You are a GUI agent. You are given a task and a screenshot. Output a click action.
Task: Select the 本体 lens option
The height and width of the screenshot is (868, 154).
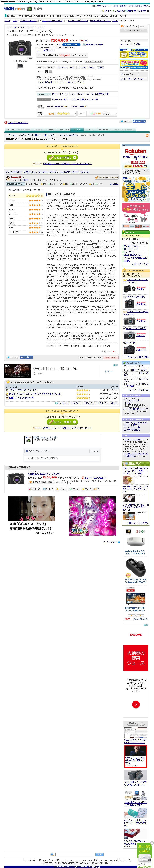[51, 67]
